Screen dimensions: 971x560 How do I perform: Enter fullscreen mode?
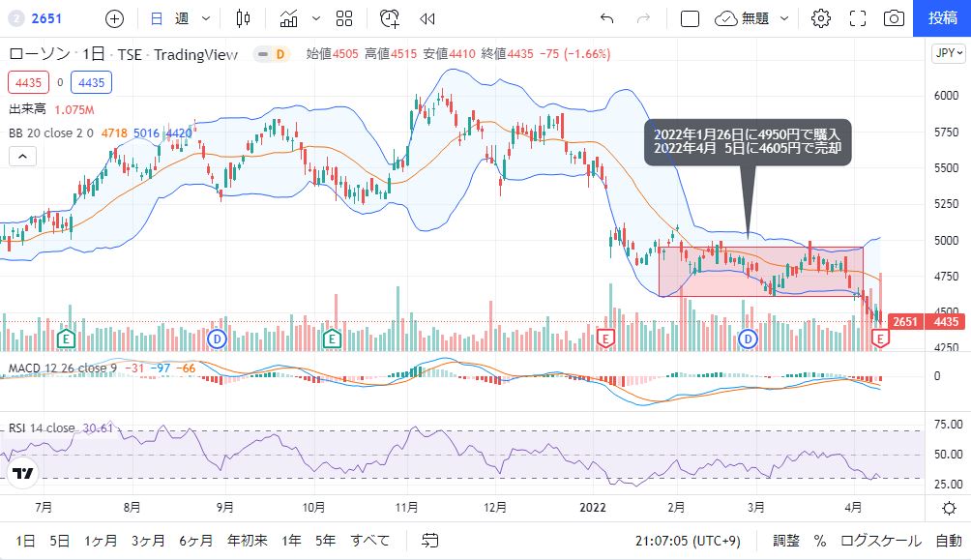pyautogui.click(x=857, y=18)
